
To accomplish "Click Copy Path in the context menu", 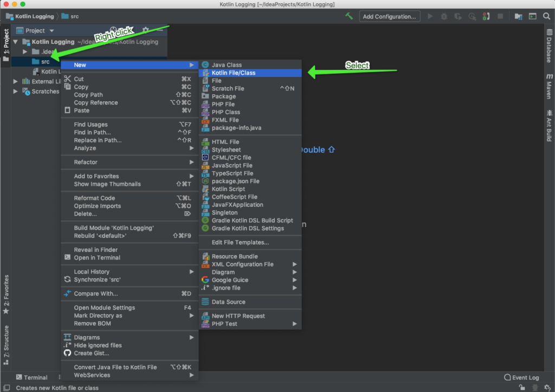I will [x=88, y=95].
